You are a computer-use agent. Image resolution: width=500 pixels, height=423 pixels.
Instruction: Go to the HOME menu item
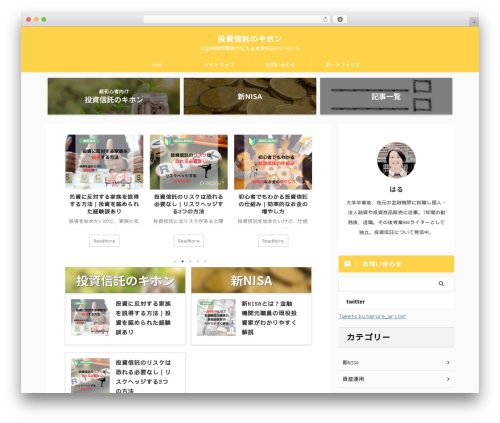pos(157,65)
